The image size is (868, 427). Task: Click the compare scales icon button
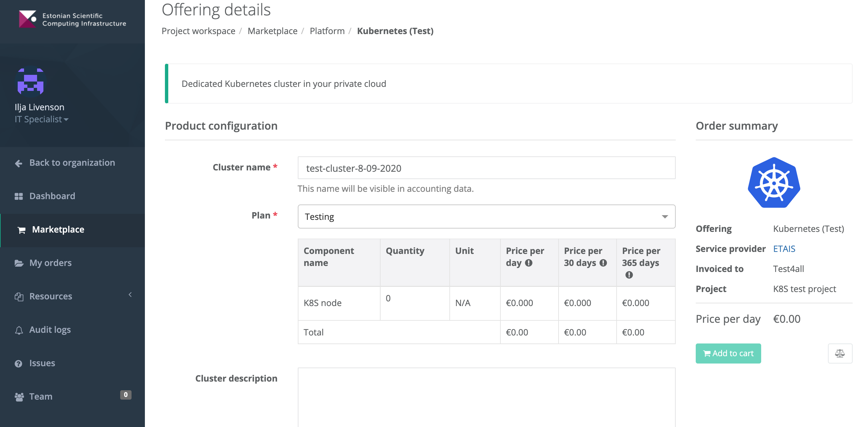840,353
